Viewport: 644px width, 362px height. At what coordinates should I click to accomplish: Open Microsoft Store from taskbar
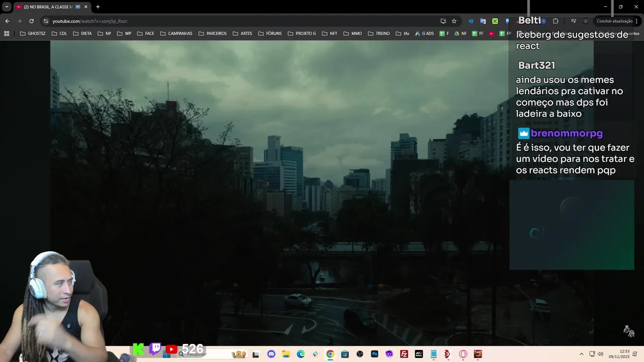click(x=345, y=354)
